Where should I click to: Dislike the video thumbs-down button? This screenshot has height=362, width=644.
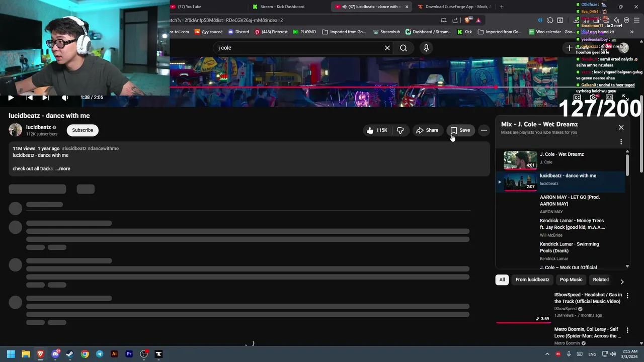[x=400, y=130]
